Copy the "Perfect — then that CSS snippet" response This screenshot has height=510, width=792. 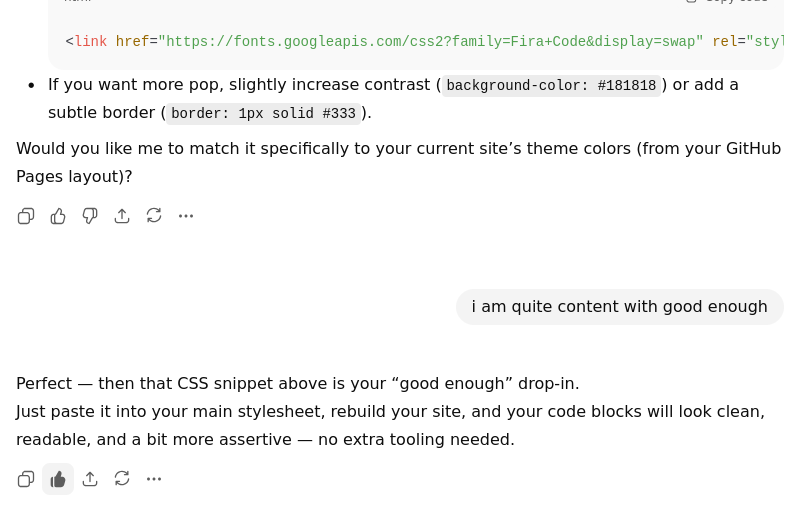click(x=26, y=479)
